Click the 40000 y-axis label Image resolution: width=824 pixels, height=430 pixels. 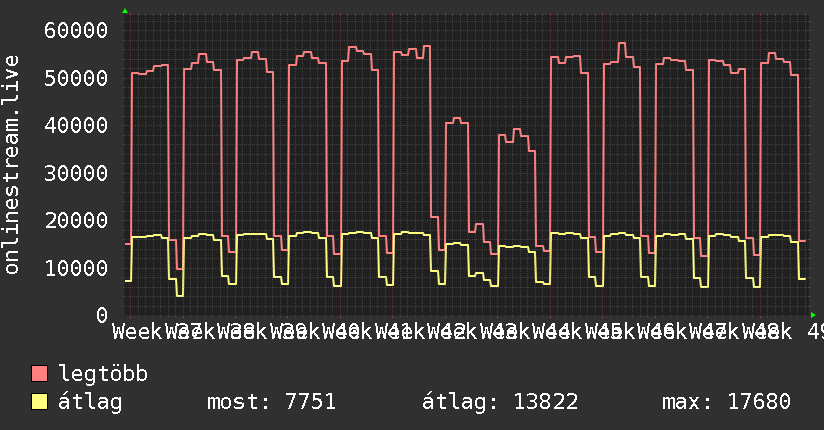click(x=76, y=125)
